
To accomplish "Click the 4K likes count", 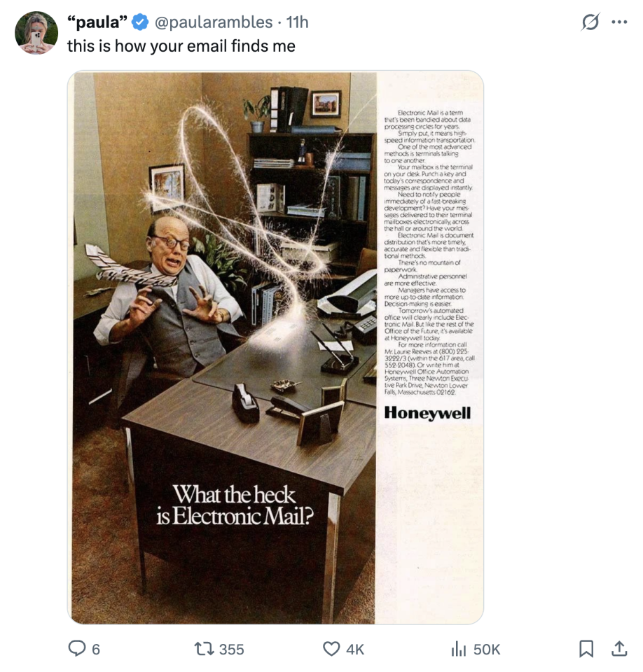I will 355,650.
